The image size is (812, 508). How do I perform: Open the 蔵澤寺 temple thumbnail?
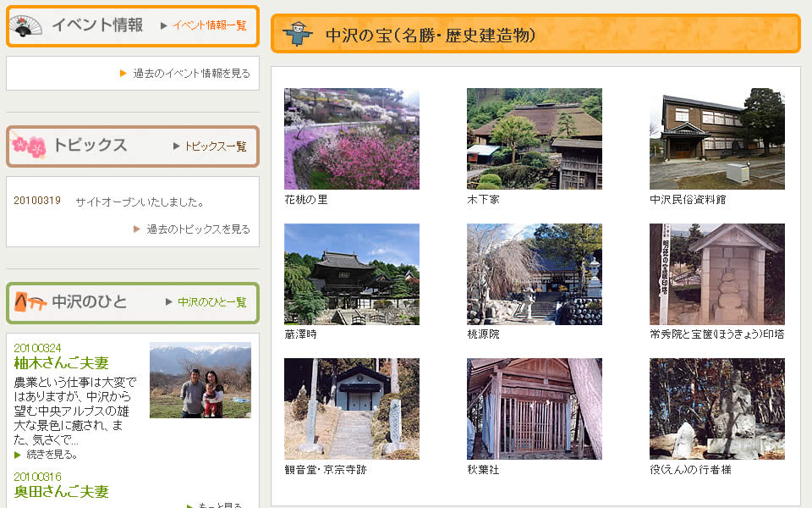(x=352, y=274)
